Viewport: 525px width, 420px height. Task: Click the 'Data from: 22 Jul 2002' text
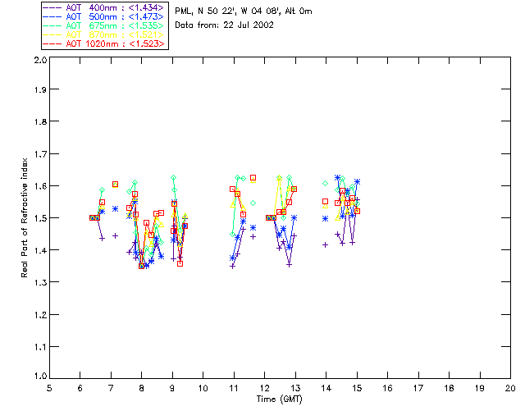point(224,25)
